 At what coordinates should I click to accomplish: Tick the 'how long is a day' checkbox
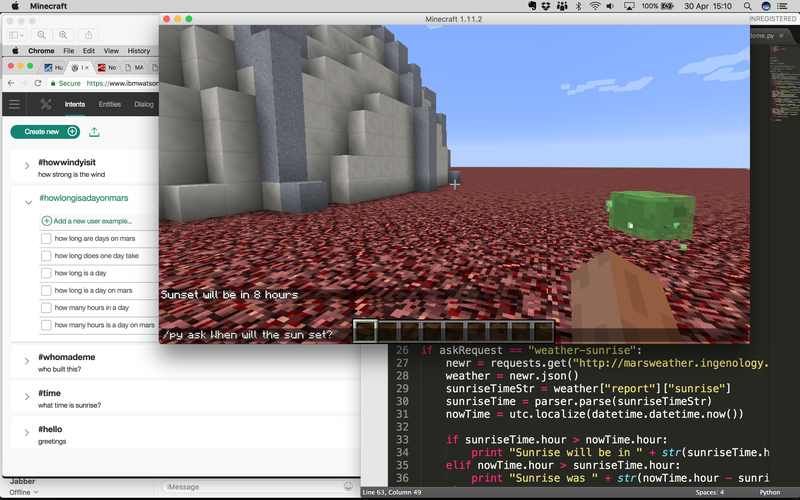coord(46,273)
